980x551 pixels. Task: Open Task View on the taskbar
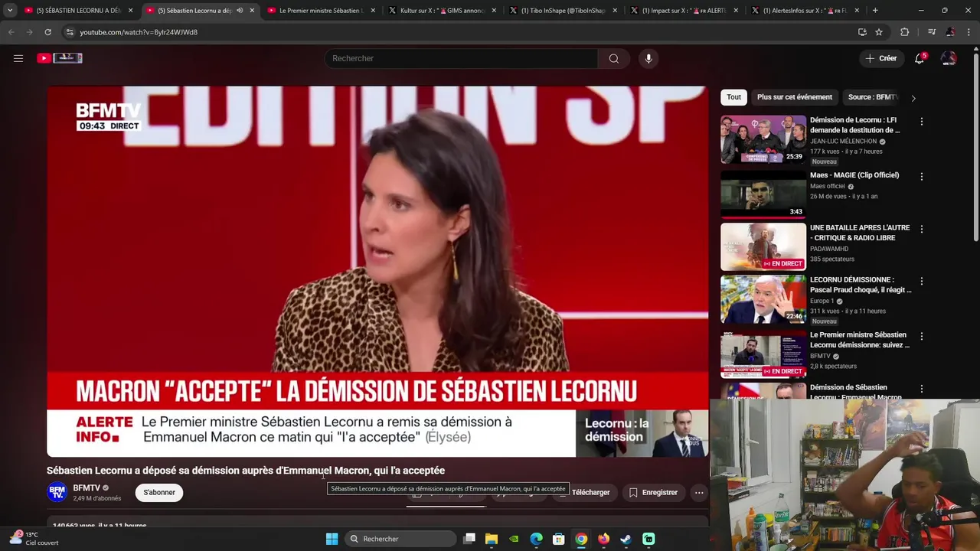click(x=469, y=539)
